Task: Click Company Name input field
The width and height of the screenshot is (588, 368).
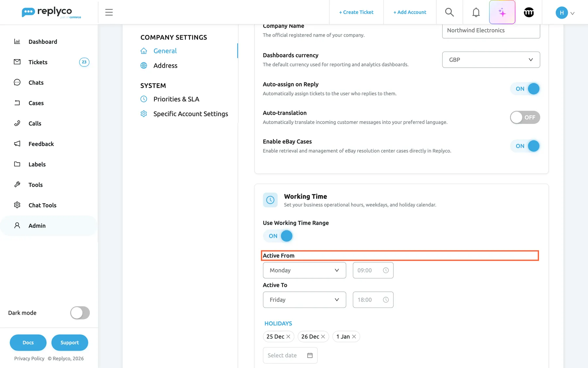Action: 491,31
